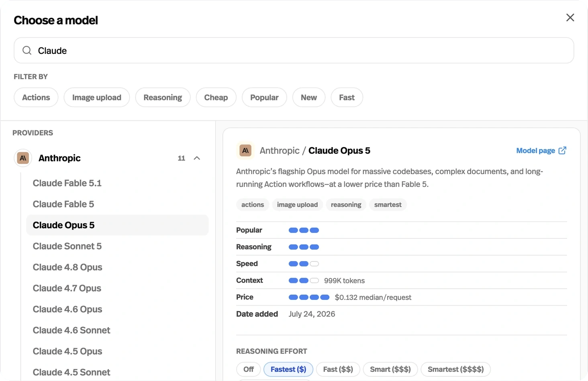Click the $0.132 median/request price
Screen dimensions: 588x381
(x=373, y=297)
